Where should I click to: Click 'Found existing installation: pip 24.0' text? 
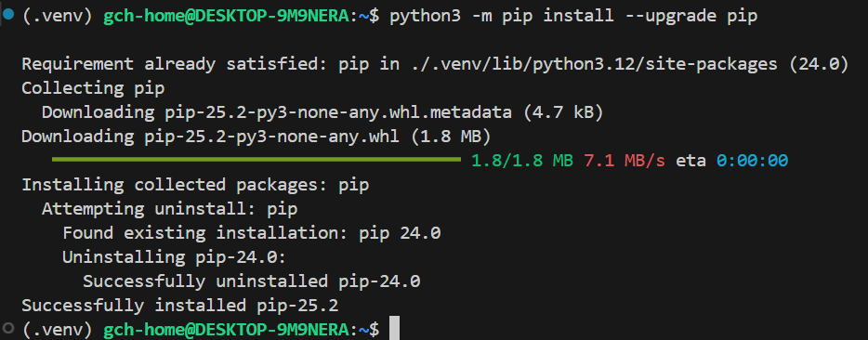pos(252,233)
